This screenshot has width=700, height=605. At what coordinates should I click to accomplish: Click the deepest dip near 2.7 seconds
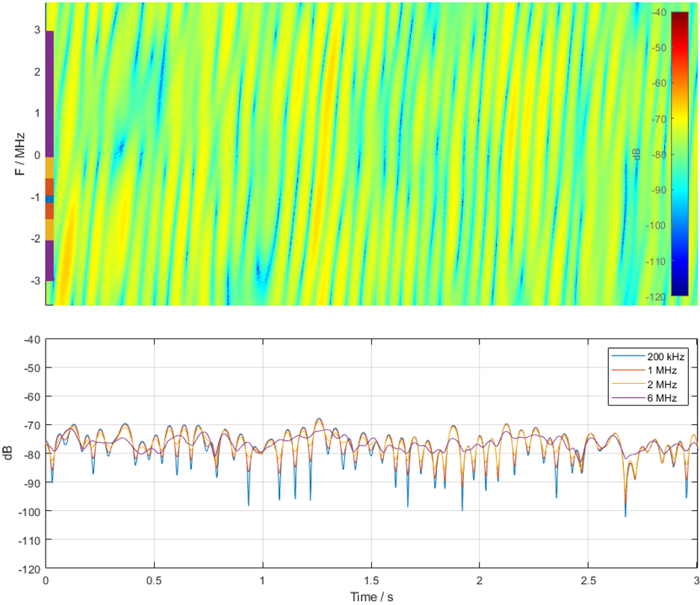coord(625,515)
